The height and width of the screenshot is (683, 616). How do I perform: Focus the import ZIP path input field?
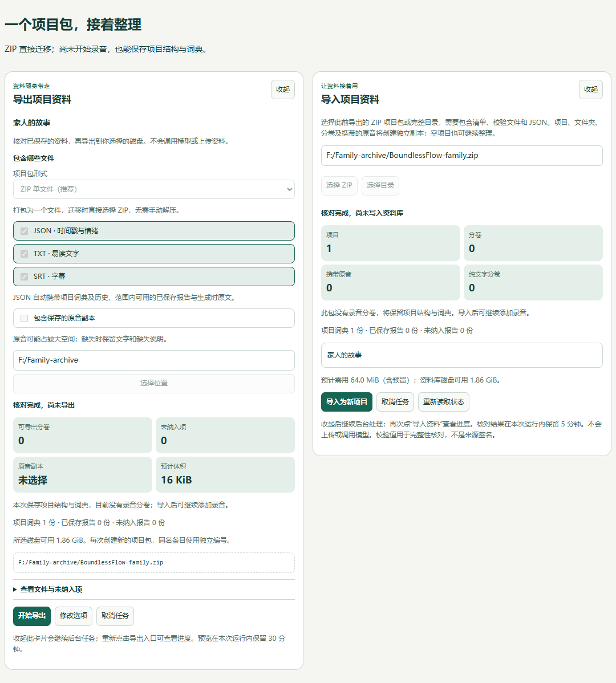click(x=462, y=156)
